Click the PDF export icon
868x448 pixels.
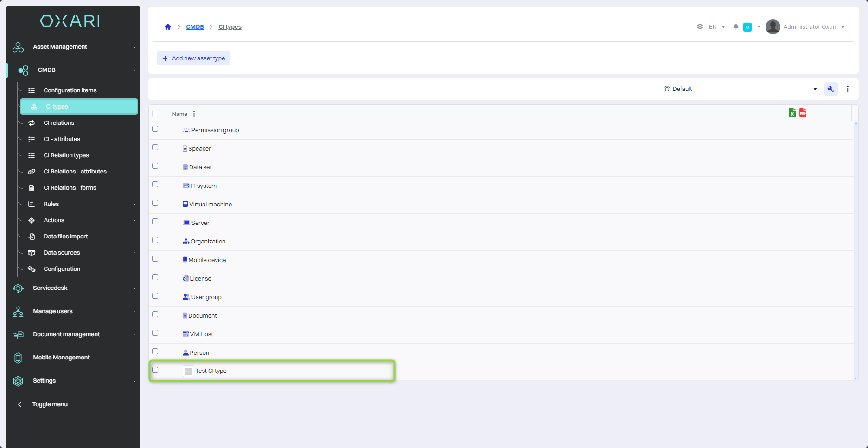click(803, 113)
